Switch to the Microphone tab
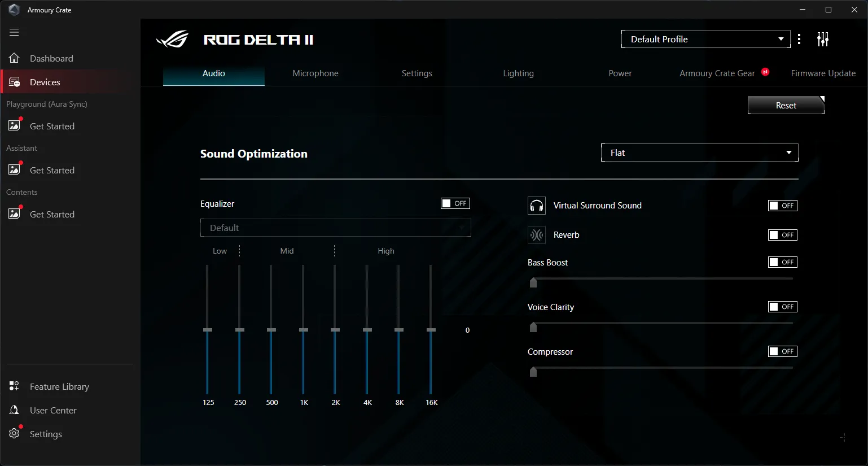This screenshot has height=466, width=868. coord(315,73)
